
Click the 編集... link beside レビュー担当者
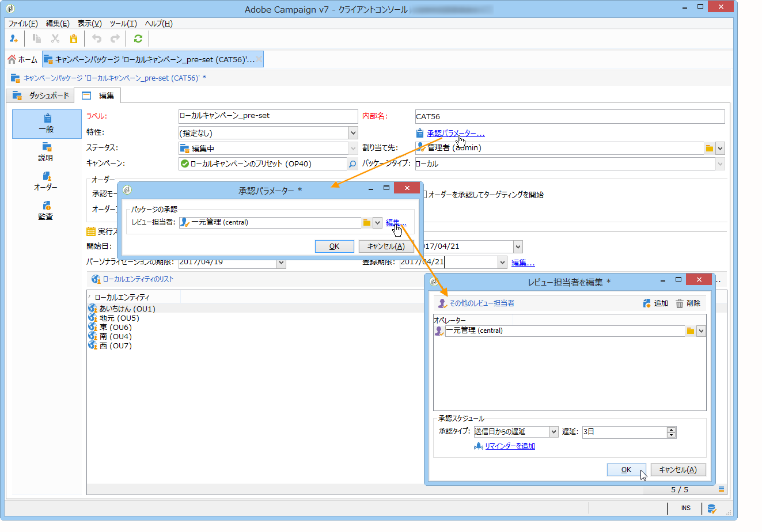click(x=396, y=223)
